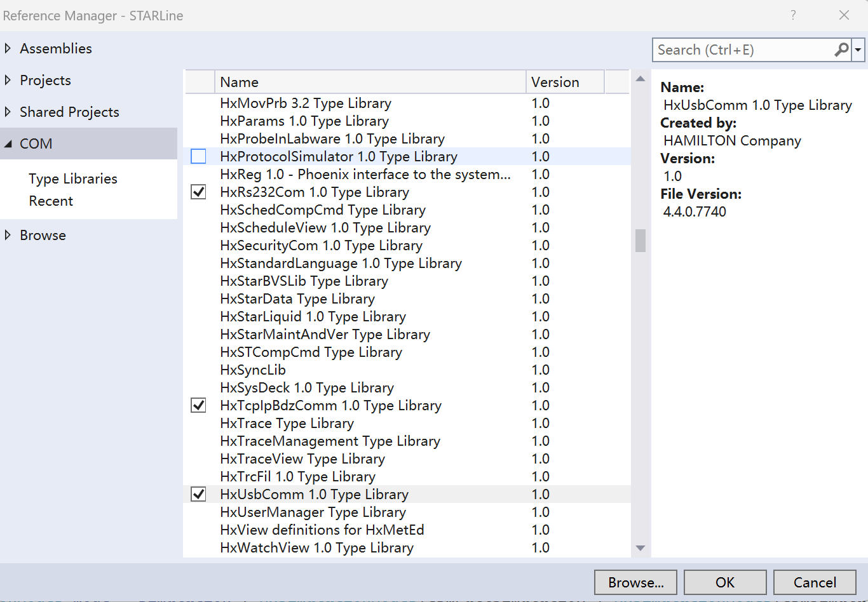Open the Recent COM references list
The width and height of the screenshot is (868, 602).
(x=51, y=201)
